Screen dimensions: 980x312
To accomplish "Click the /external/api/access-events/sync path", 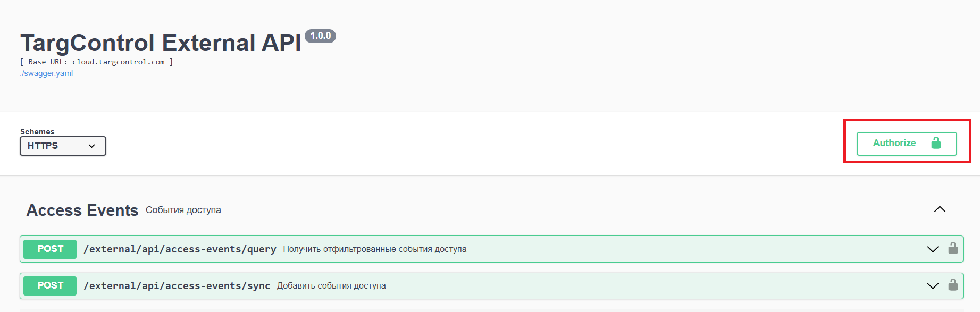I will [177, 286].
